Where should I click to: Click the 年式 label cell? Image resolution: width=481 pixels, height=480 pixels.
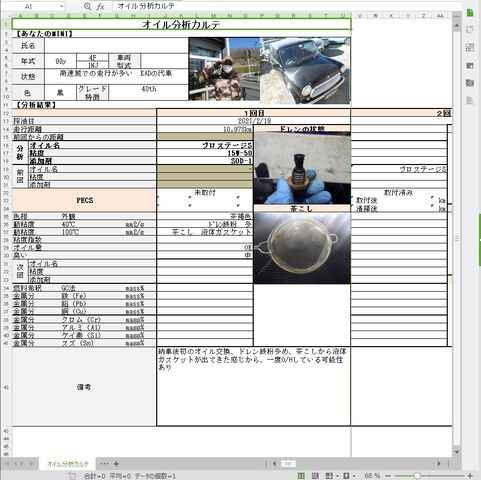tap(28, 61)
